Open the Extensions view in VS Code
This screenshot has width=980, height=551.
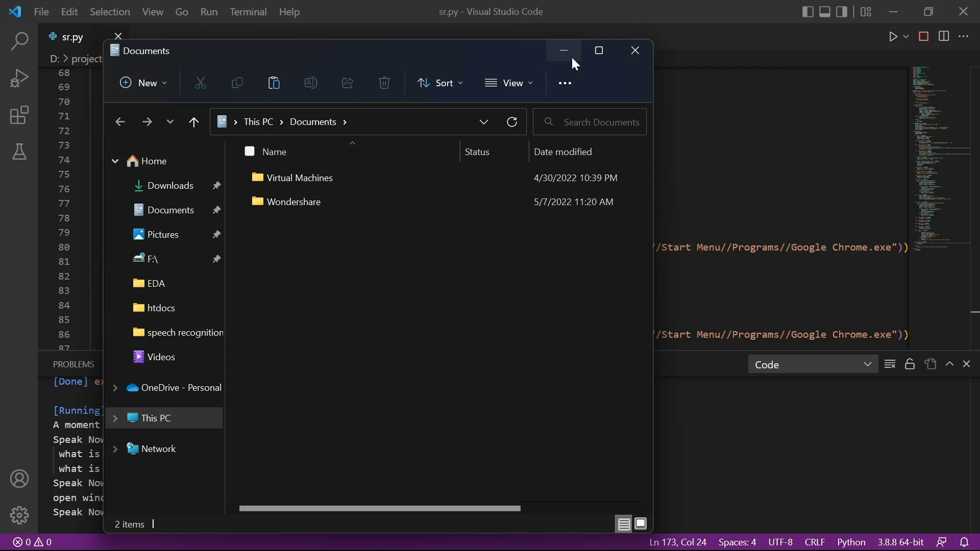[19, 115]
